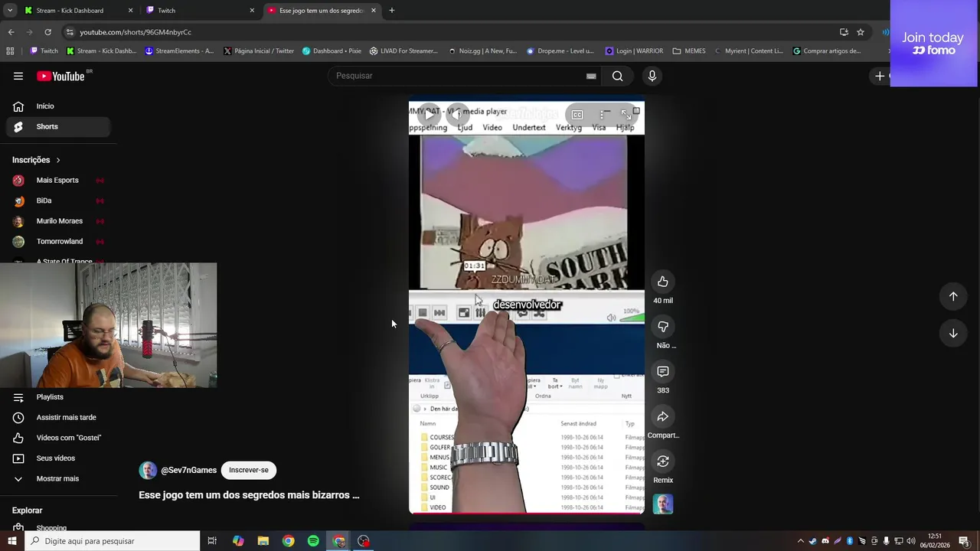
Task: Show hidden system tray icons chevron
Action: [x=801, y=541]
